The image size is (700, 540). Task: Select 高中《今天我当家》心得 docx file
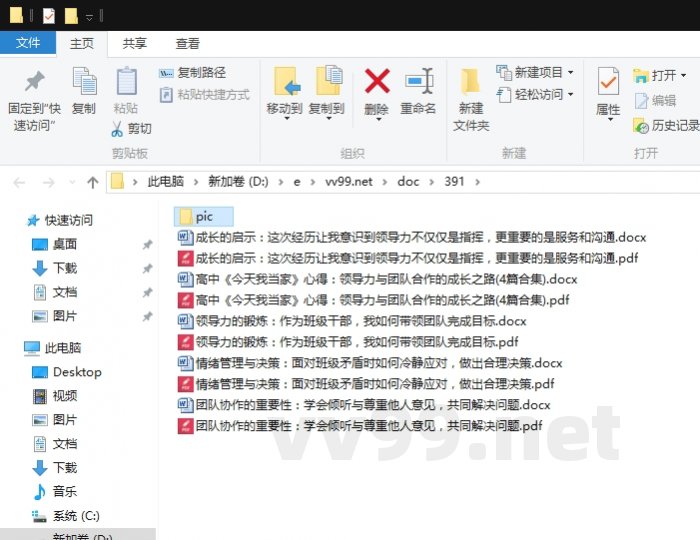point(377,279)
